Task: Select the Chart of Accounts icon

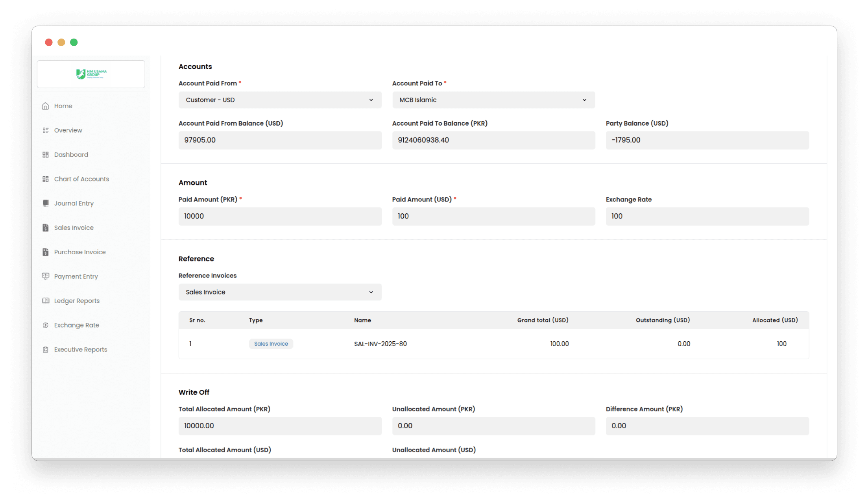Action: 45,179
